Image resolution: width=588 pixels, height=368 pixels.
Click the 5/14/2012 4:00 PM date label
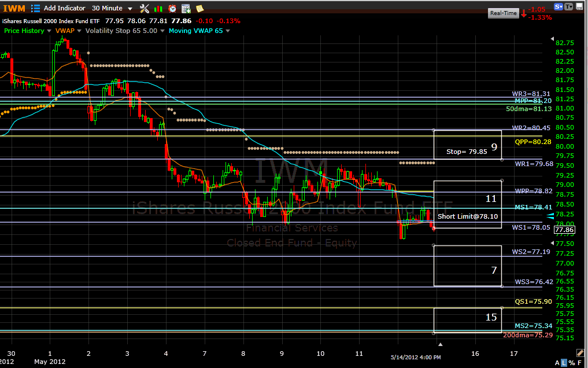416,357
